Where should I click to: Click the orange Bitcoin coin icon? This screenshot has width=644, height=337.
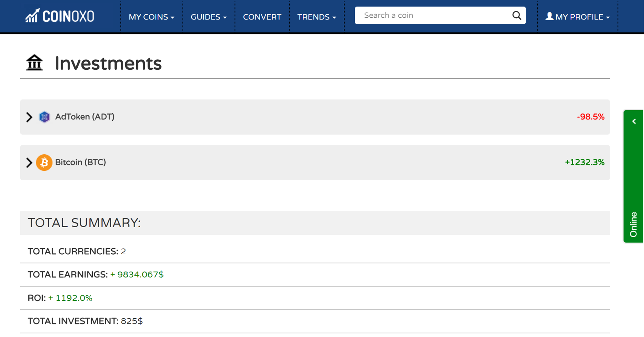pyautogui.click(x=44, y=163)
